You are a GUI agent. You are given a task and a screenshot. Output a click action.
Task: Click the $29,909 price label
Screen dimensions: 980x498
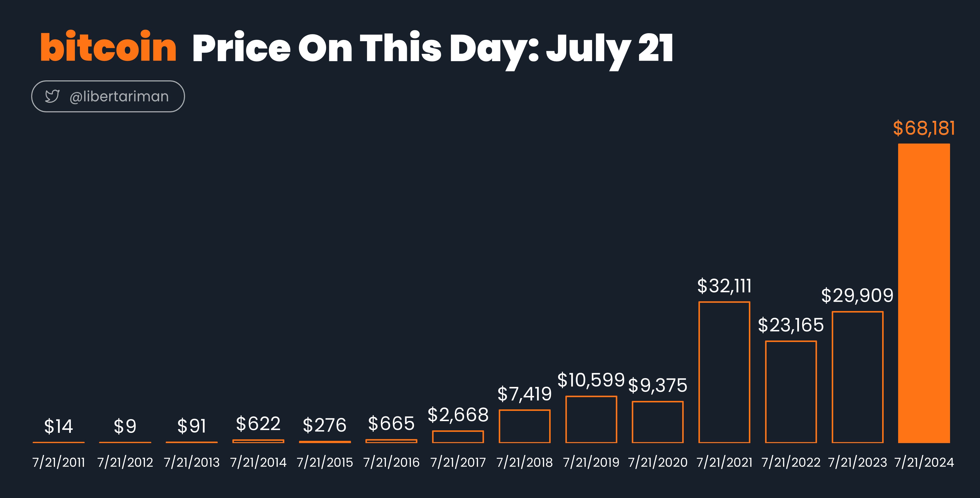coord(857,295)
